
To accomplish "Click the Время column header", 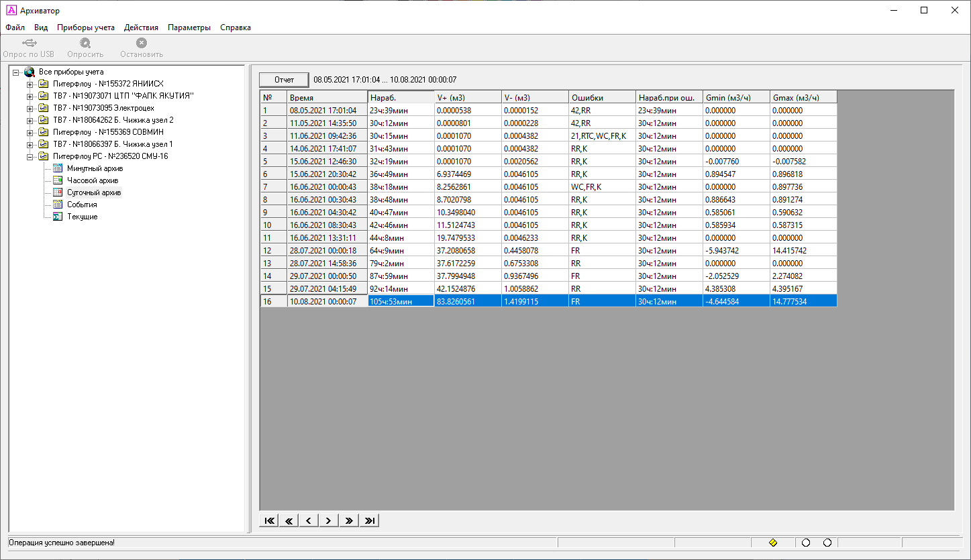I will (x=327, y=97).
